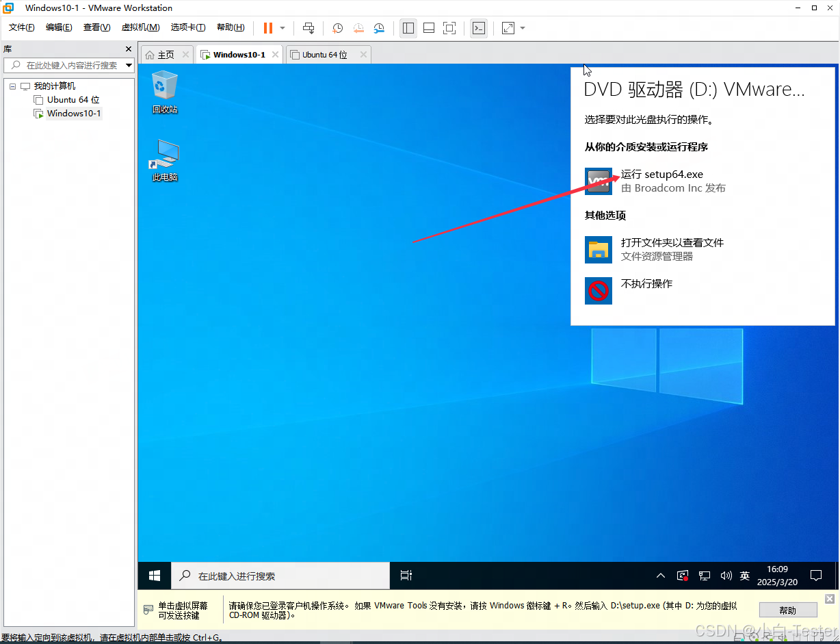Click the 帮助 button in the hint bar
Image resolution: width=840 pixels, height=644 pixels.
(788, 610)
